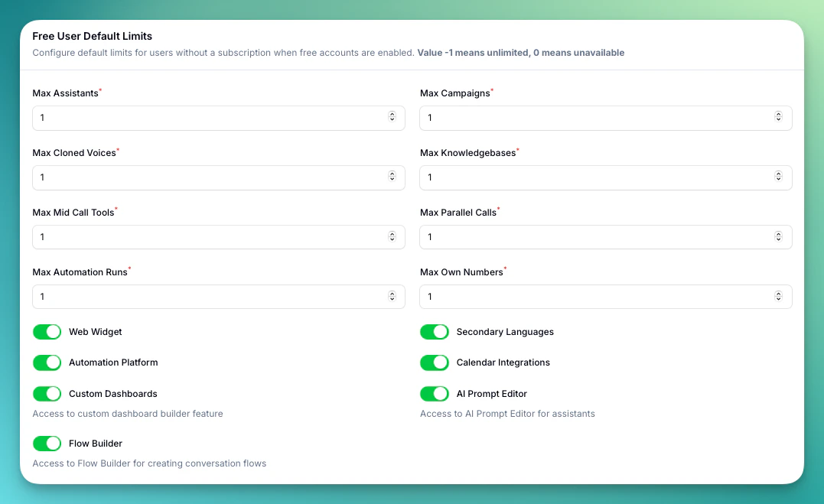The image size is (824, 504).
Task: Use the Max Campaigns spinner arrows
Action: point(778,116)
